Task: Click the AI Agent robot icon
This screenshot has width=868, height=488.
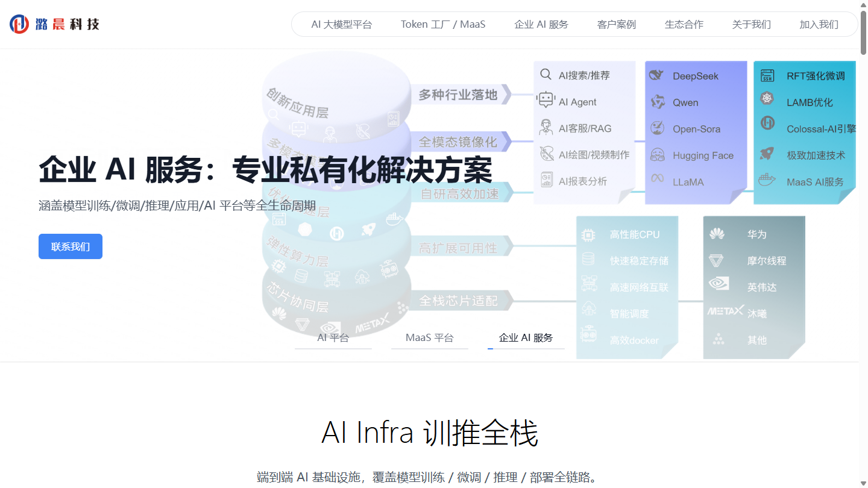Action: pyautogui.click(x=546, y=101)
